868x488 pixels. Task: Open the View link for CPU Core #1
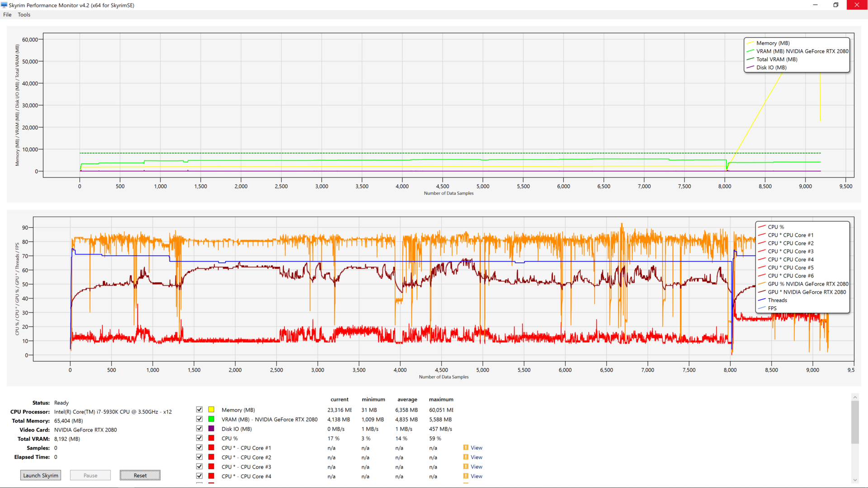[476, 448]
